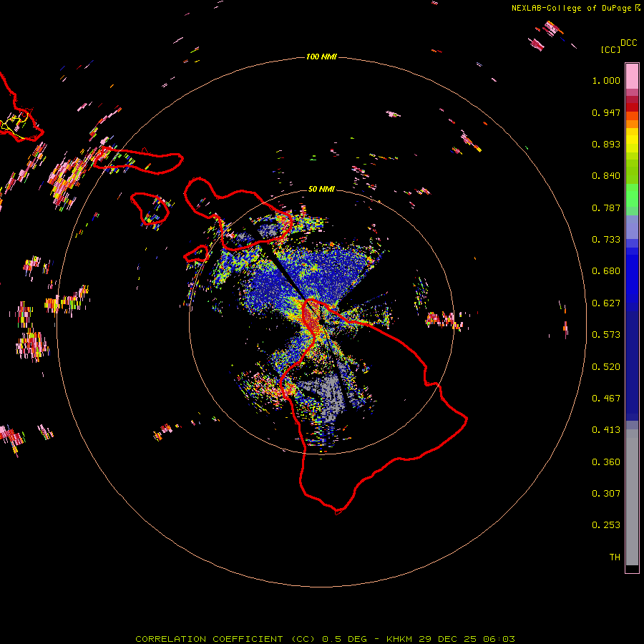Click the Correlation Coefficient KHKM caption text

(325, 639)
